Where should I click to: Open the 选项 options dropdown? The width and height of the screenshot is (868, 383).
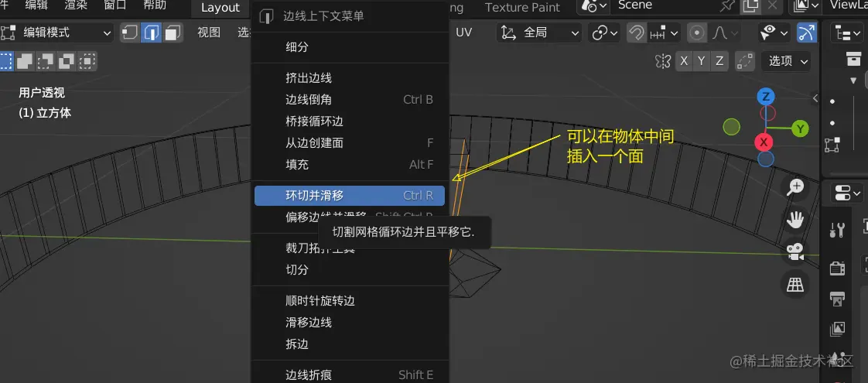pos(786,61)
